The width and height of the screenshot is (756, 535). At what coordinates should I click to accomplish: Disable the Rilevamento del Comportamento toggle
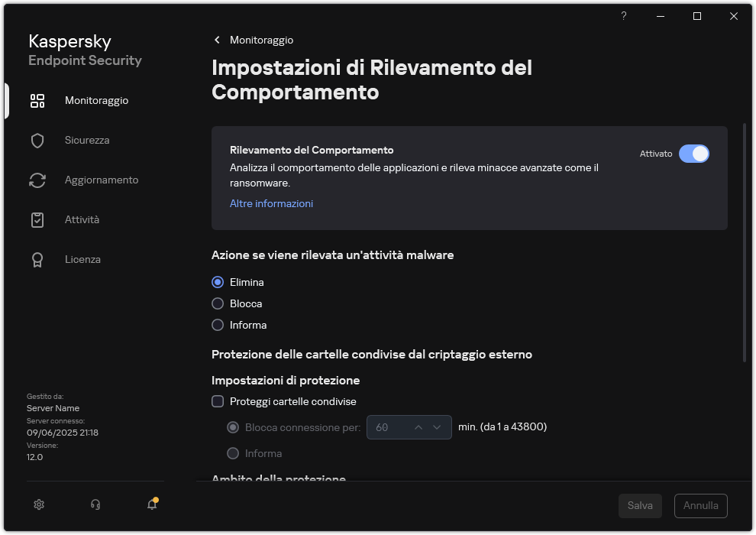(x=694, y=154)
